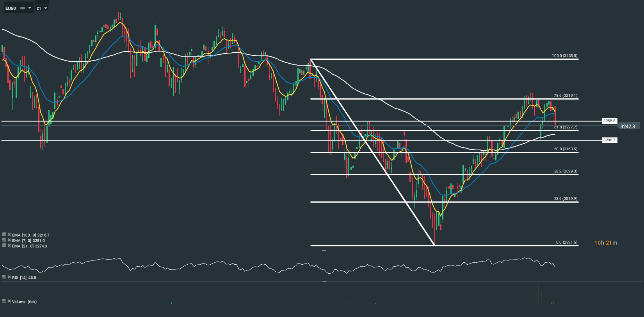Viewport: 644px width, 317px height.
Task: Open the EU50 instrument dropdown
Action: (x=30, y=8)
